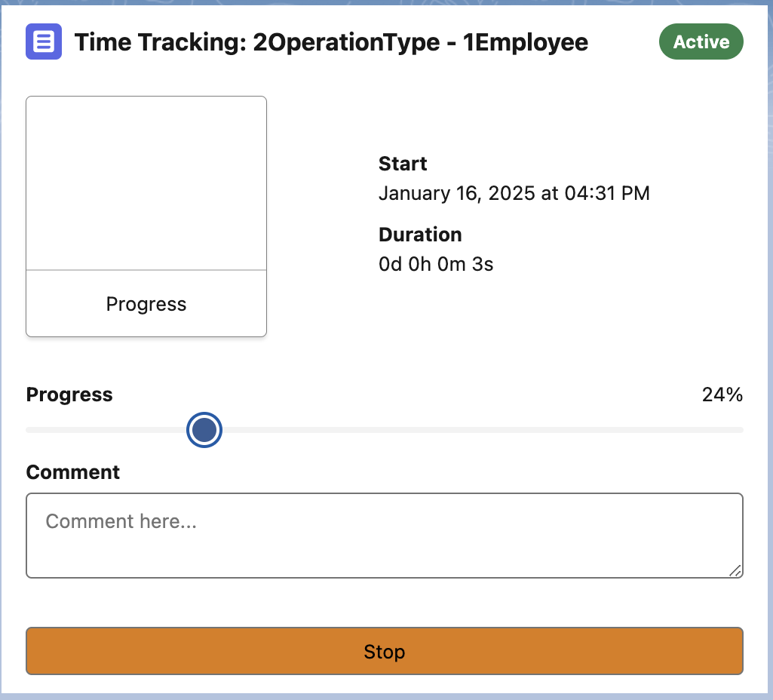Screen dimensions: 773x700
Task: Click the duration value 0d 0h 0m 3s
Action: pyautogui.click(x=436, y=264)
